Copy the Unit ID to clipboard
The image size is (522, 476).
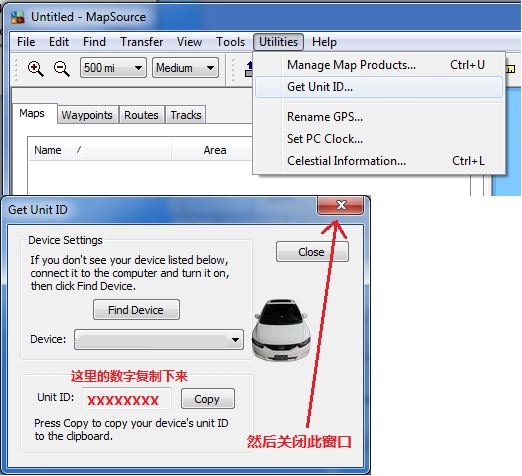[208, 399]
